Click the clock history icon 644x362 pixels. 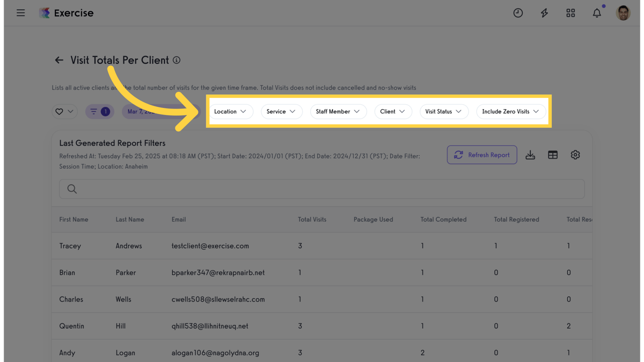518,13
